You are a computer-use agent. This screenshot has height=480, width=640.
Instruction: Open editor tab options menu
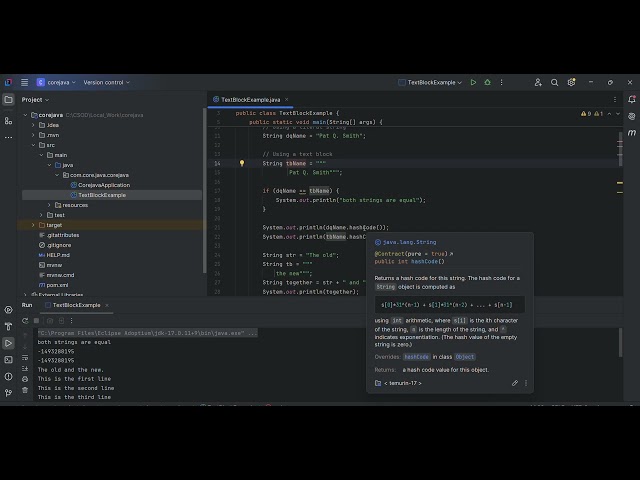click(615, 100)
